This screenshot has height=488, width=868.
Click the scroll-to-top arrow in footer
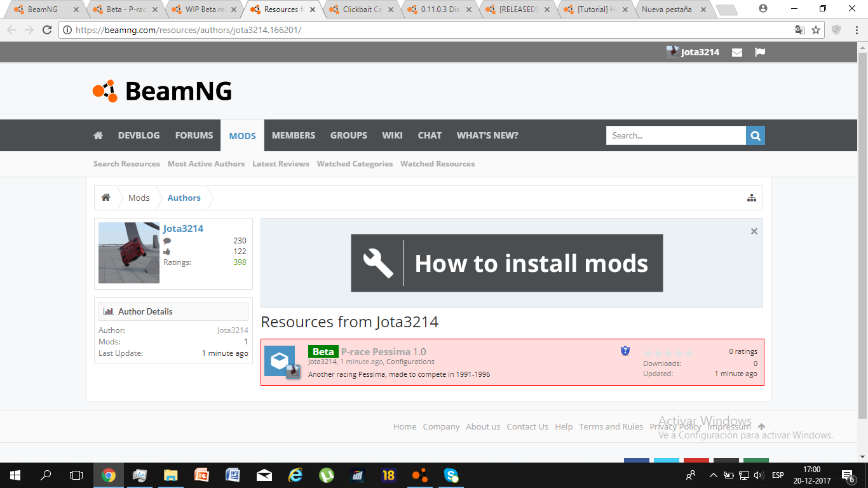tap(761, 427)
